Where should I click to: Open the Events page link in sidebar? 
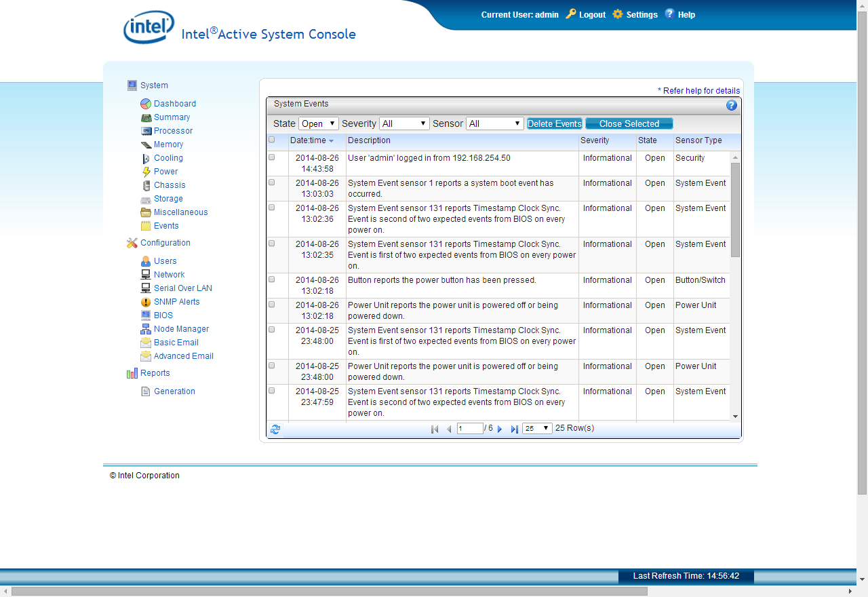click(x=166, y=226)
